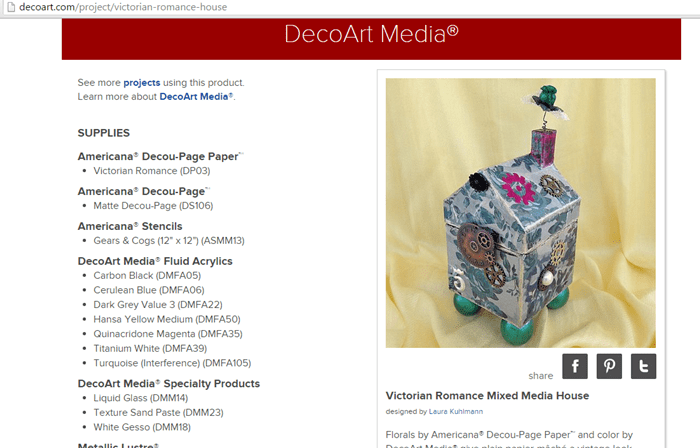Image resolution: width=700 pixels, height=448 pixels.
Task: Select 'Quinacridone Magenta (DMFA35)' item
Action: point(168,334)
